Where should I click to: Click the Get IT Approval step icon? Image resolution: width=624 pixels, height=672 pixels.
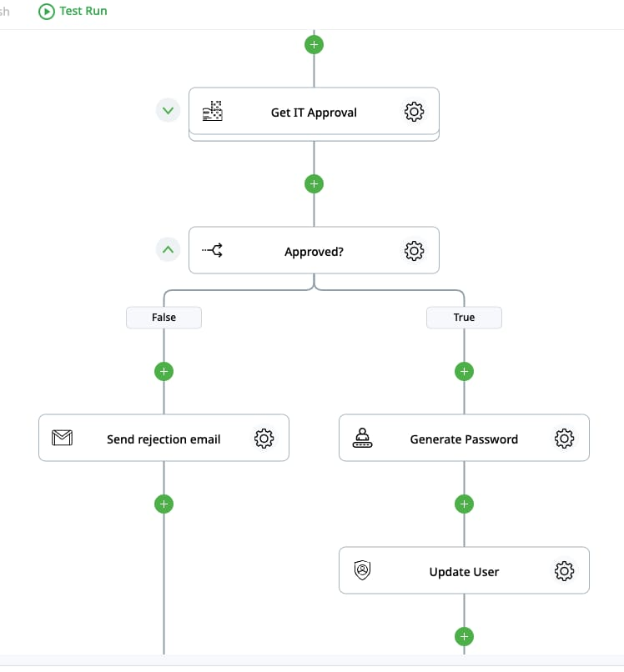[213, 112]
